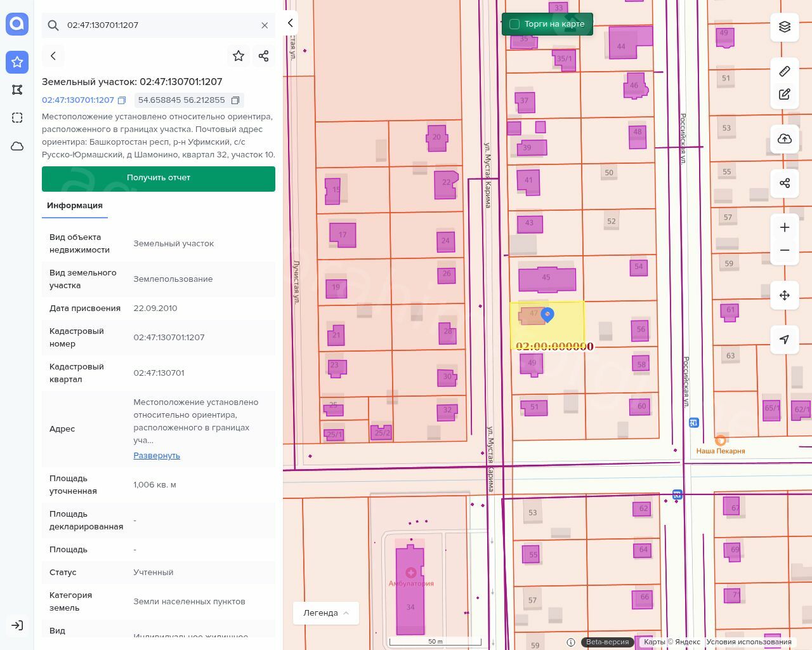Screen dimensions: 812x650
Task: Click the geolocation arrow button
Action: 785,340
